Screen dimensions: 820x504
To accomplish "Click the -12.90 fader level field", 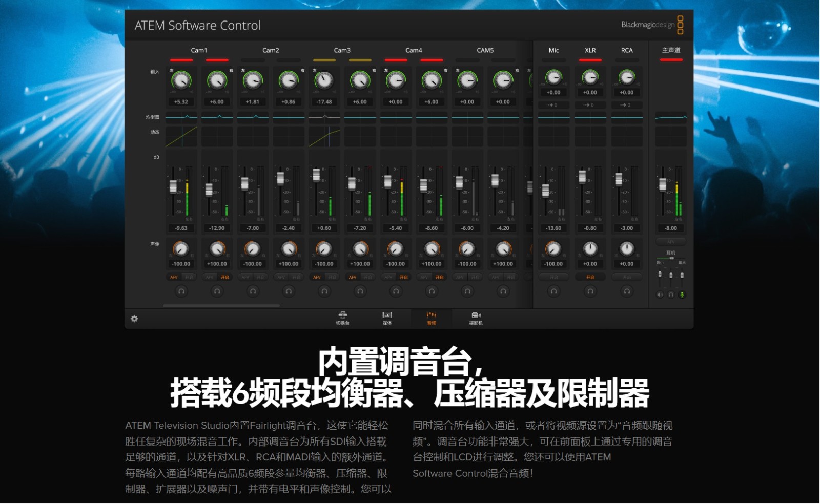I will pos(217,228).
